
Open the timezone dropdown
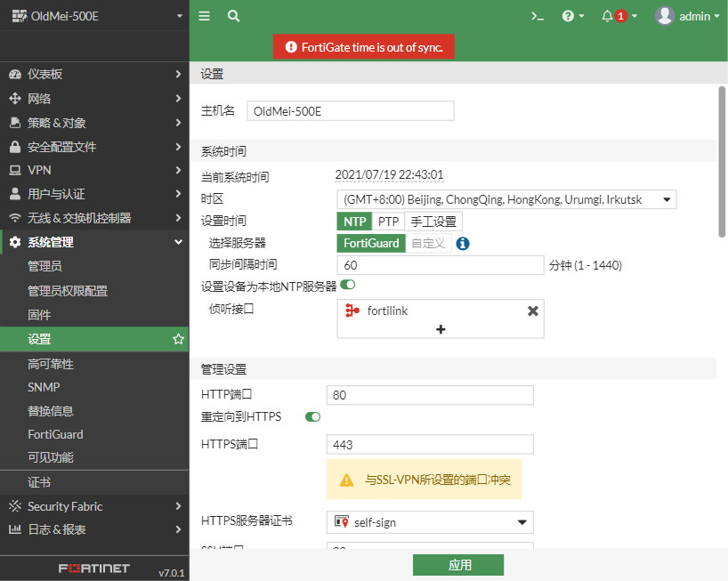click(506, 199)
